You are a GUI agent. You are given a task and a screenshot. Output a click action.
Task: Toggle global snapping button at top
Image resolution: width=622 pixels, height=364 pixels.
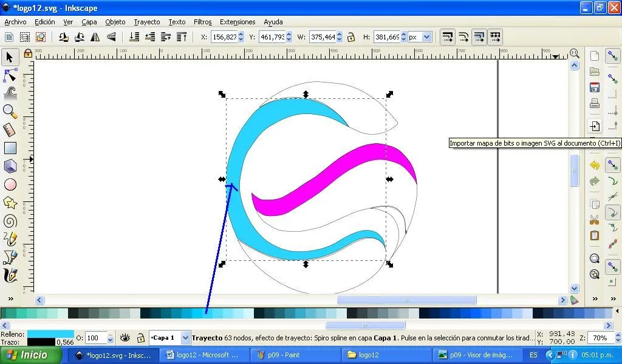click(x=613, y=56)
